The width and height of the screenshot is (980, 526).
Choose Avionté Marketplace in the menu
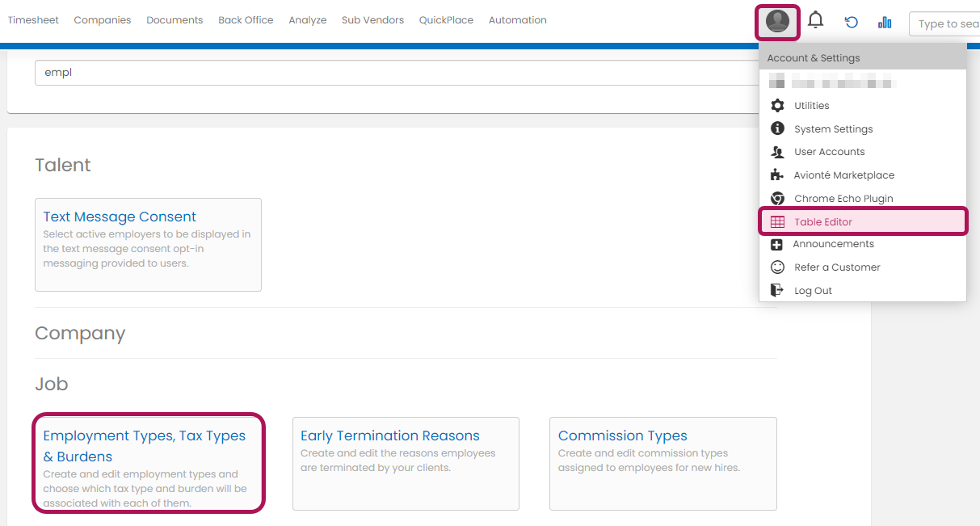point(843,175)
